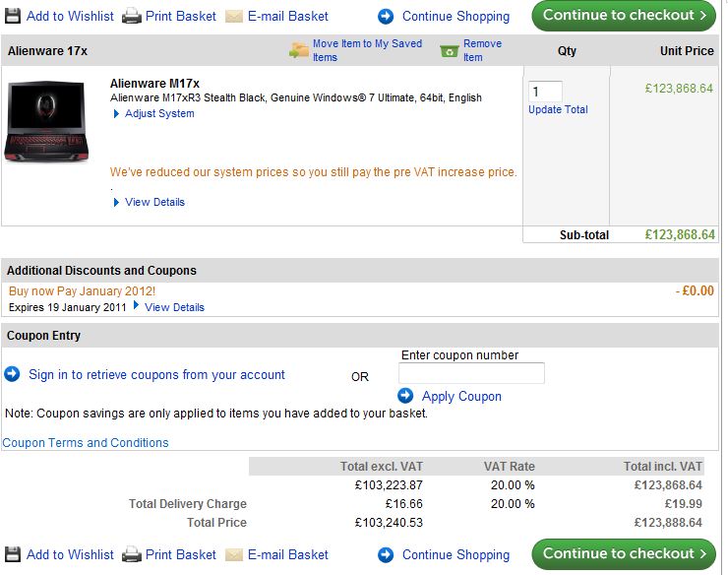Click the top floppy disk wishlist icon
This screenshot has width=728, height=575.
[x=13, y=16]
